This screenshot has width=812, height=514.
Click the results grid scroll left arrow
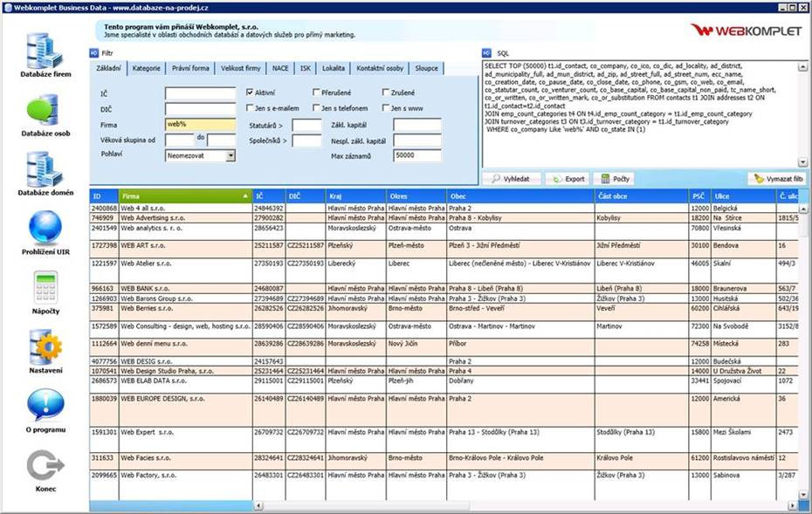coord(258,505)
